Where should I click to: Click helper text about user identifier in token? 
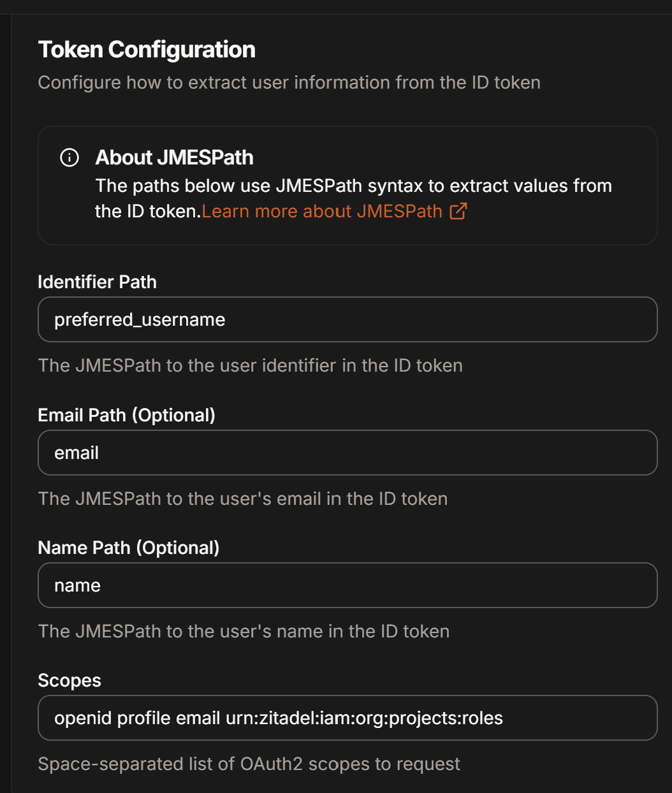[250, 365]
